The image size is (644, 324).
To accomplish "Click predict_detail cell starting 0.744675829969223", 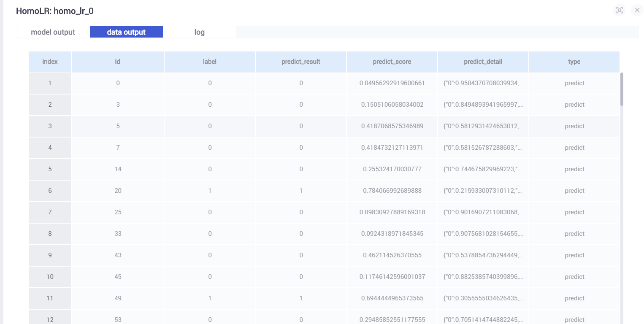I will [483, 169].
